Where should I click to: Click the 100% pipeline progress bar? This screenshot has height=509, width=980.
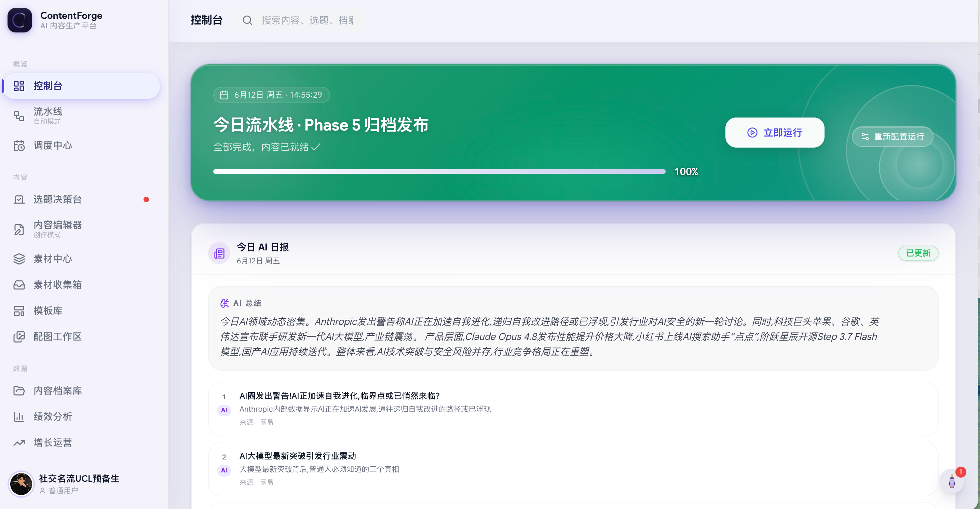coord(439,171)
